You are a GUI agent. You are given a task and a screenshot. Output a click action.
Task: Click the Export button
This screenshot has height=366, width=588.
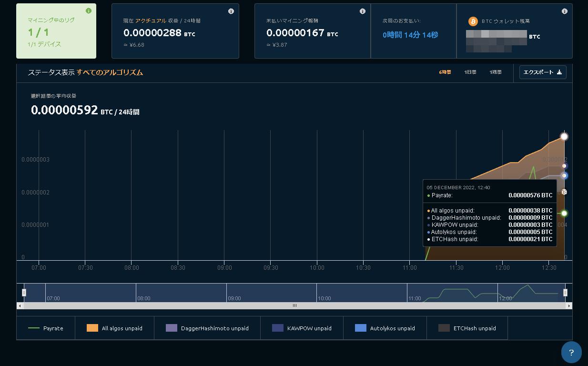coord(543,72)
